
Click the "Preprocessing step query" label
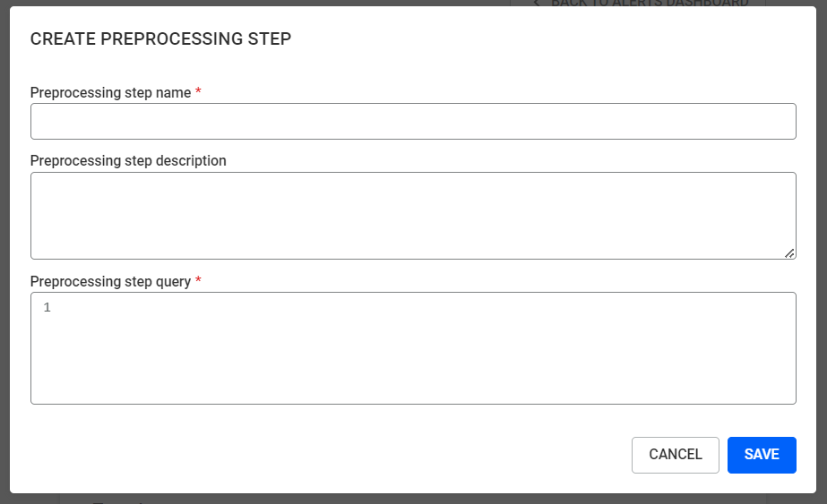[x=110, y=281]
